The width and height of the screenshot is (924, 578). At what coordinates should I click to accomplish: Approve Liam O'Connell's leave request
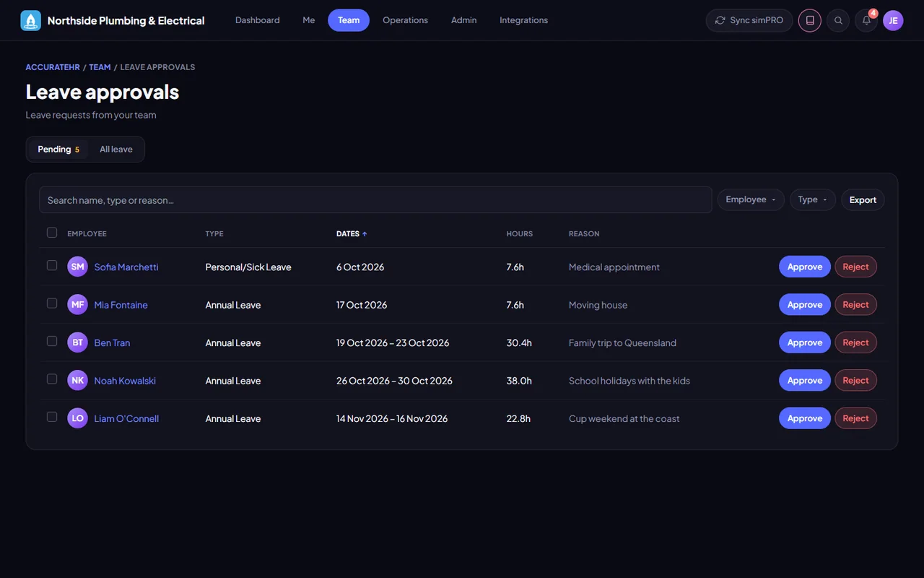click(x=805, y=418)
